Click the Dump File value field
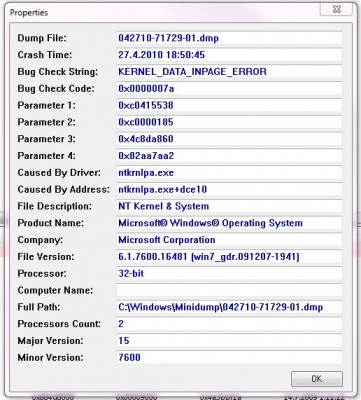The height and width of the screenshot is (400, 361). pyautogui.click(x=229, y=38)
